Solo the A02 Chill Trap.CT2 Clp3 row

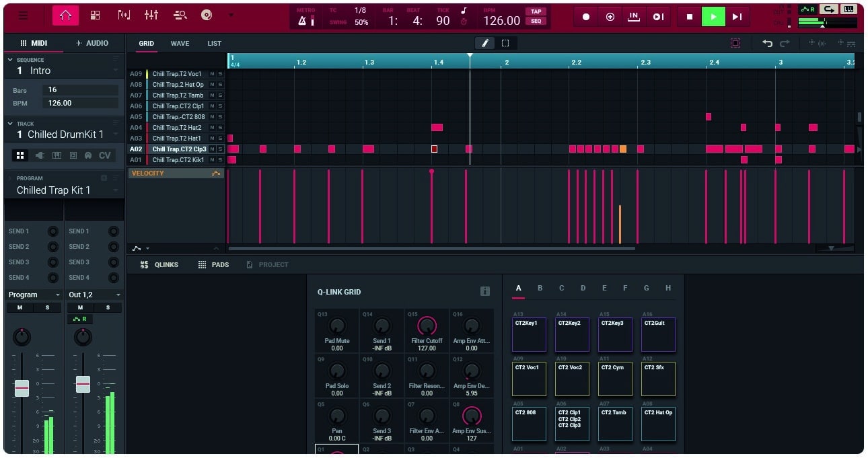pyautogui.click(x=220, y=149)
